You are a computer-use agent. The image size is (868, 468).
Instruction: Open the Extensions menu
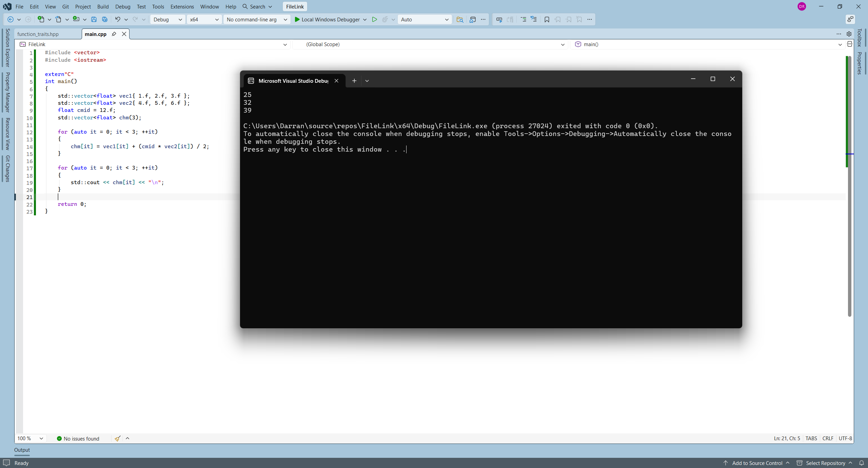tap(182, 6)
